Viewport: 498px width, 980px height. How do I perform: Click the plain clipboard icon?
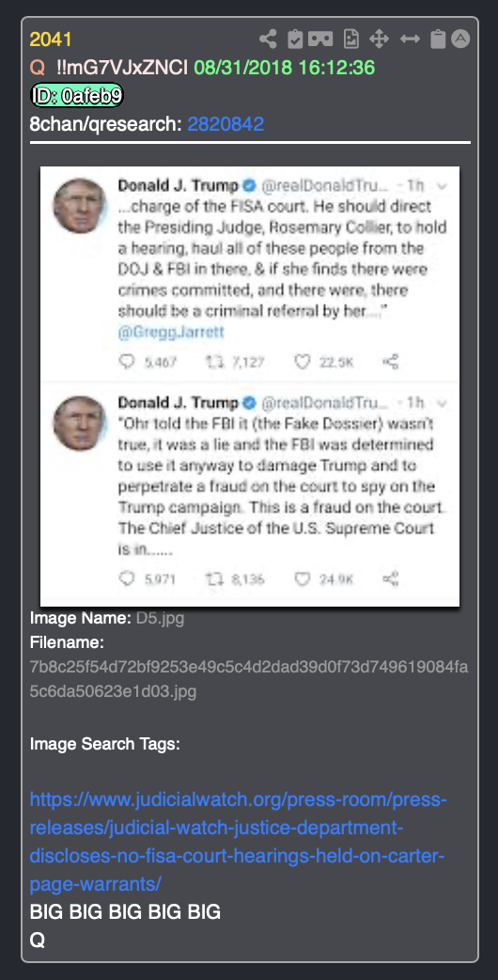coord(438,40)
